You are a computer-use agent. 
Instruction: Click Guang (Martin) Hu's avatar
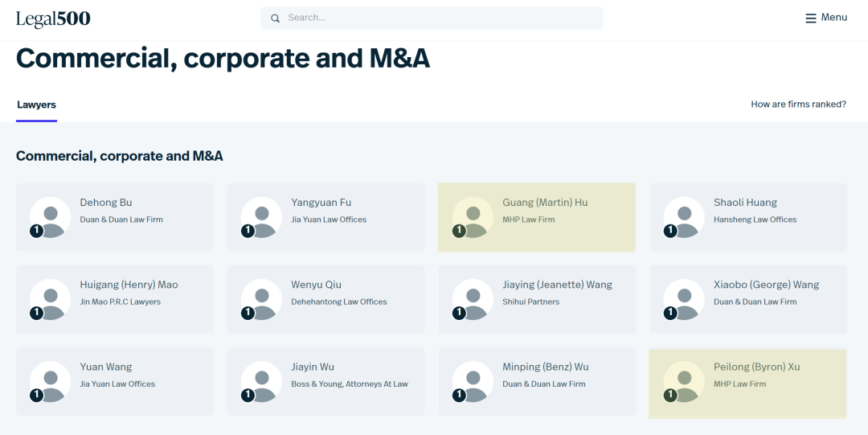(473, 217)
